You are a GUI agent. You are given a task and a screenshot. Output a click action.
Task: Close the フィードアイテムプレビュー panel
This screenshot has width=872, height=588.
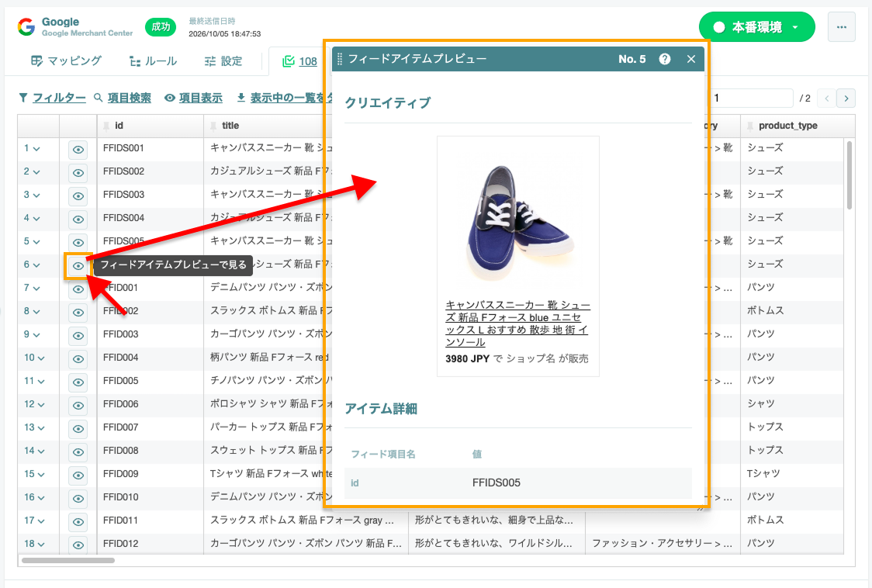691,59
